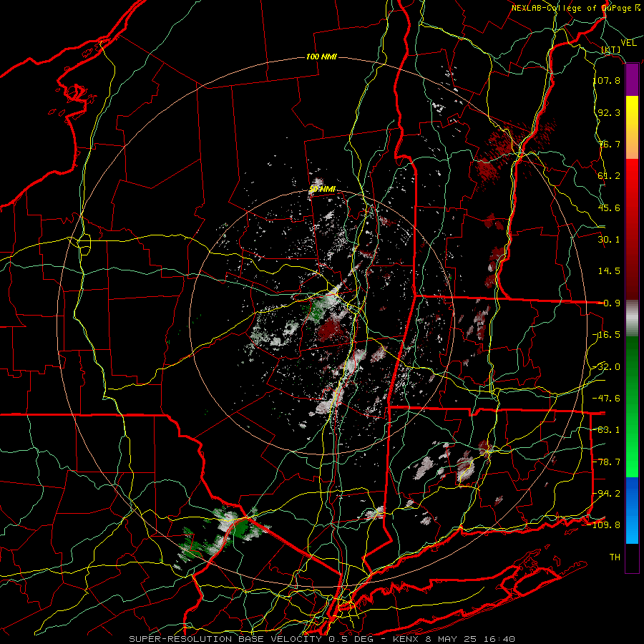Pick the yellow-orange segment of color bar
The width and height of the screenshot is (644, 644).
[x=632, y=127]
